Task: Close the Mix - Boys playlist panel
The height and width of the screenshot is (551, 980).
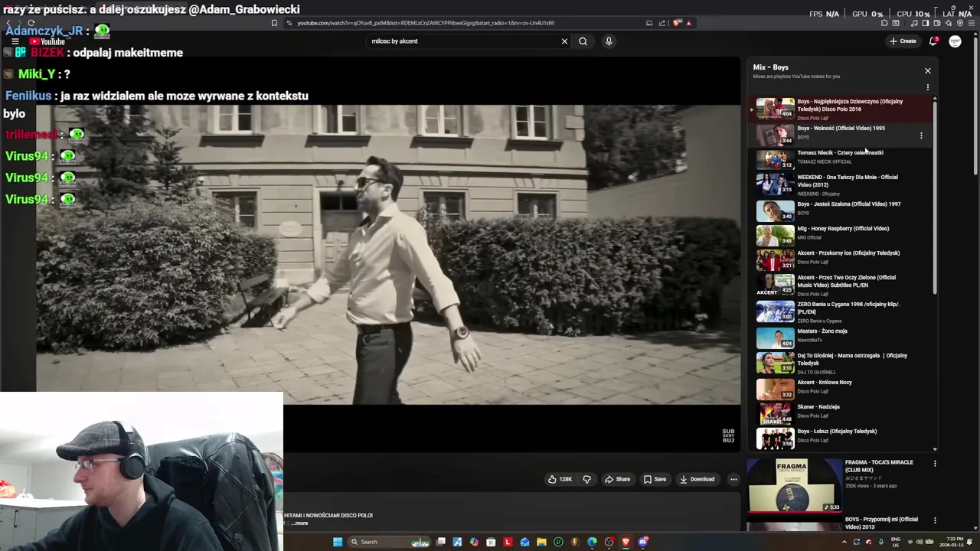Action: click(x=927, y=71)
